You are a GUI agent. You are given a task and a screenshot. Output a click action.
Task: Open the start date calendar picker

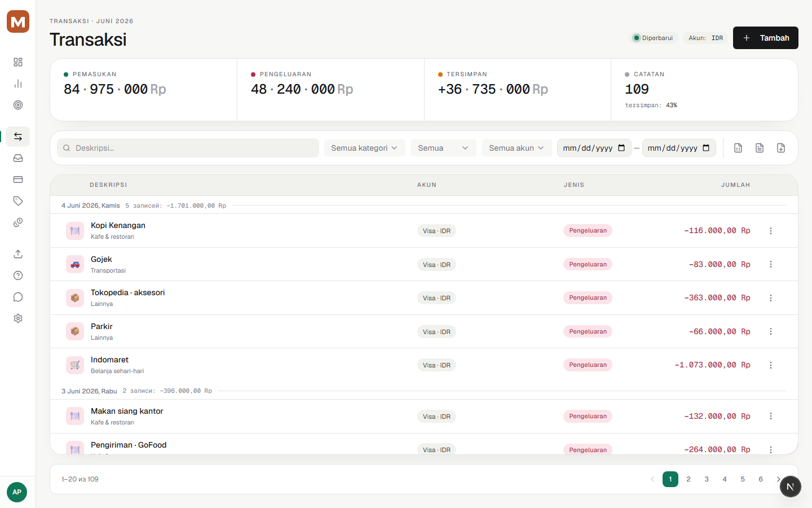621,148
